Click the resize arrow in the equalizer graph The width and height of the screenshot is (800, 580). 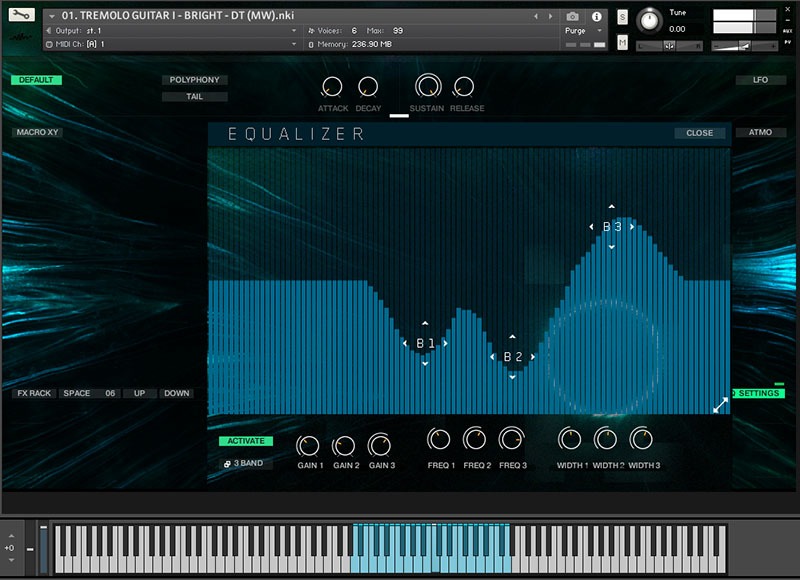tap(720, 404)
